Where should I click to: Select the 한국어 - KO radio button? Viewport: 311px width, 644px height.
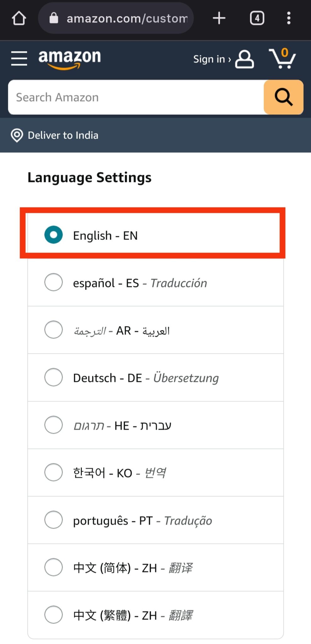click(x=54, y=472)
